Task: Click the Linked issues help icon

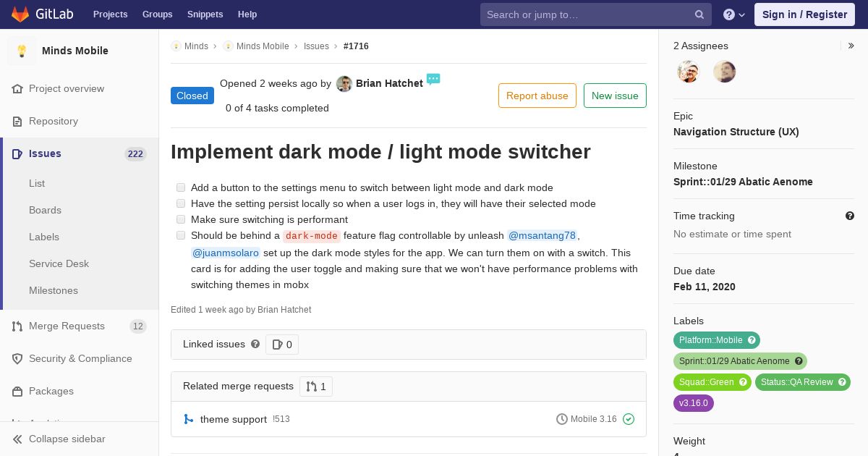Action: pos(255,344)
